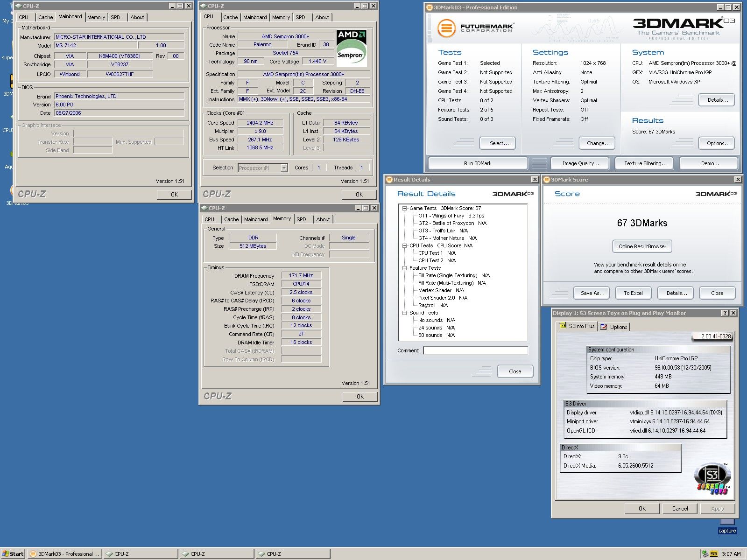Open the S3 system tray icon
Viewport: 747px width, 560px height.
[714, 554]
